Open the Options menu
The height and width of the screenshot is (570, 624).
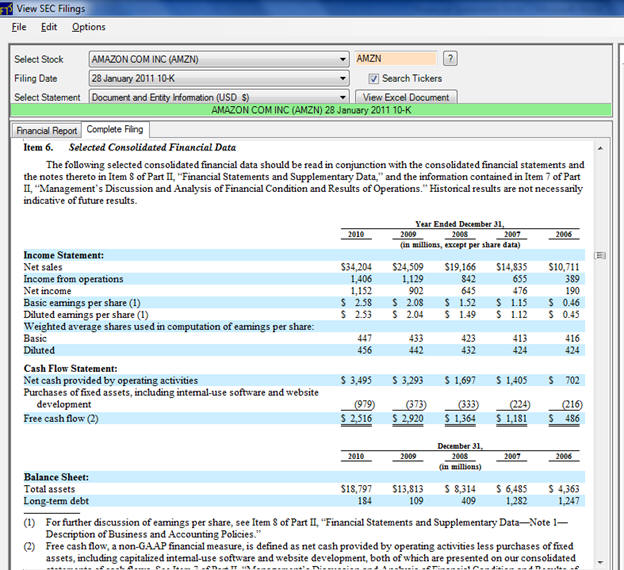pos(89,27)
